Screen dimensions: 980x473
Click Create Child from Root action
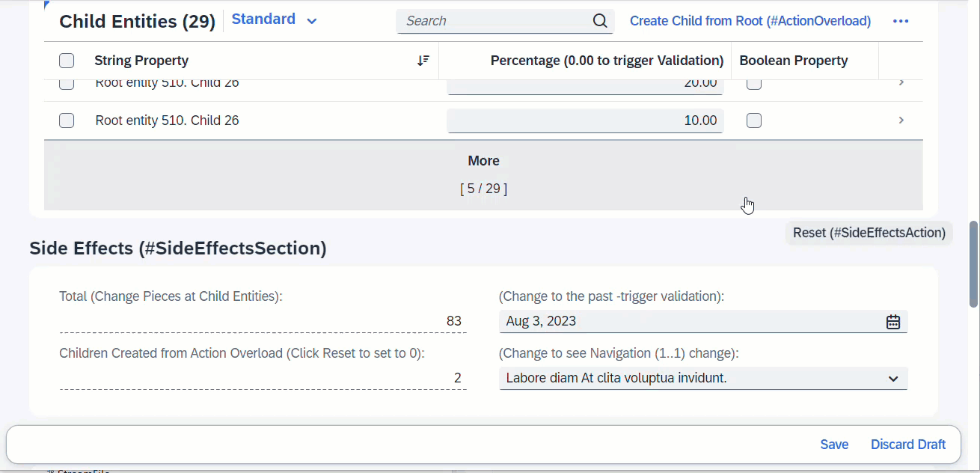click(750, 21)
